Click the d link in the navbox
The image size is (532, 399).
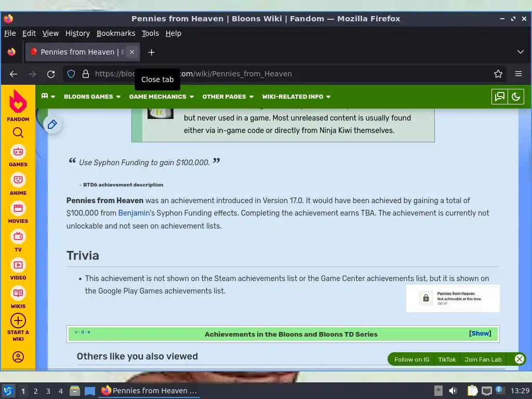point(83,332)
